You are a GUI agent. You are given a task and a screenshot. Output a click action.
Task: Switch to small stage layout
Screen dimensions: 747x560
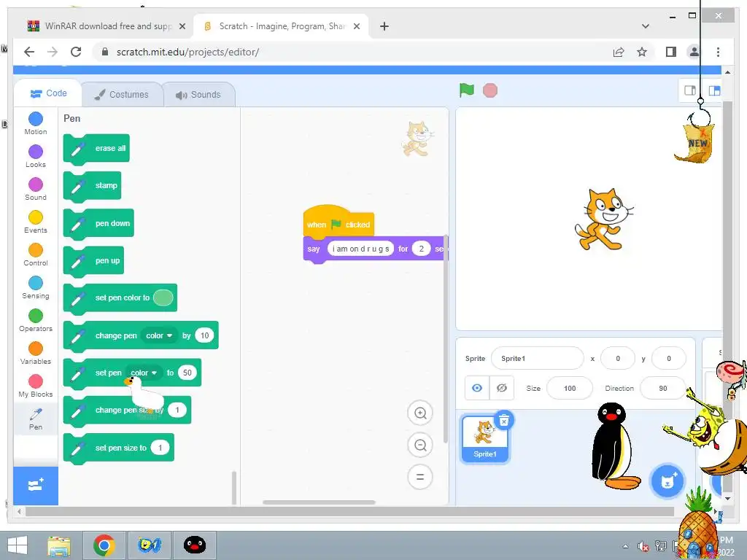pos(690,90)
